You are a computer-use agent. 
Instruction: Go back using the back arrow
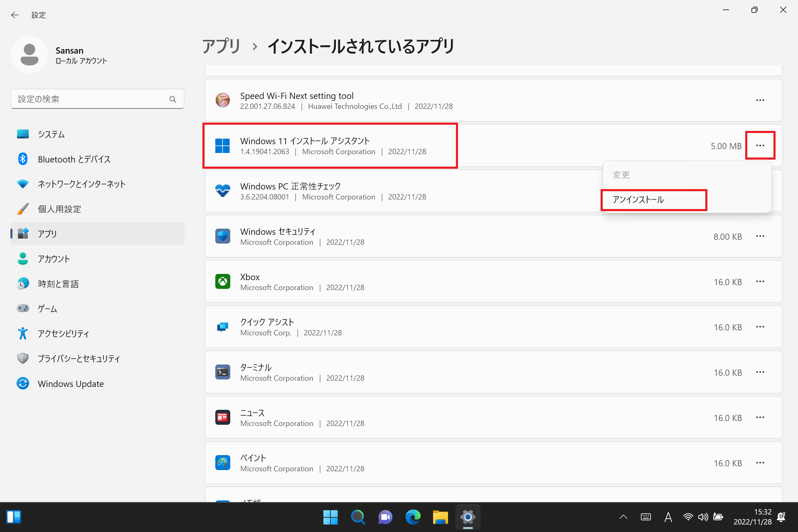pyautogui.click(x=15, y=15)
